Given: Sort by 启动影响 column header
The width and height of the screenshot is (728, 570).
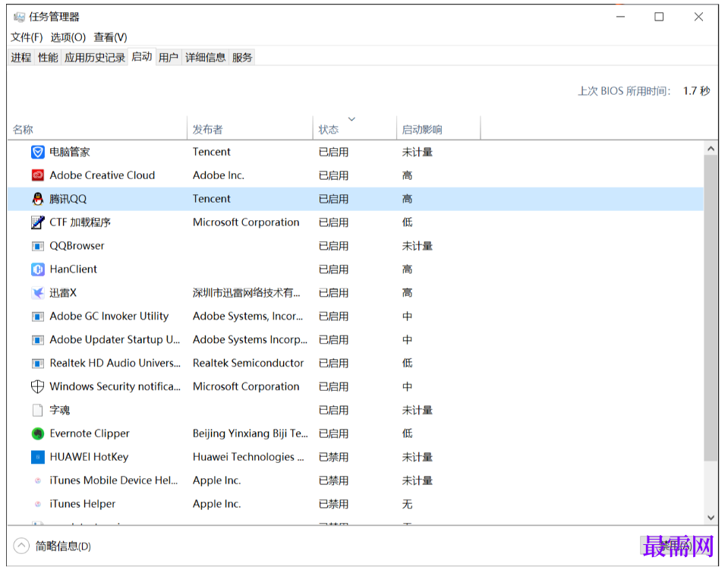Looking at the screenshot, I should pyautogui.click(x=422, y=130).
